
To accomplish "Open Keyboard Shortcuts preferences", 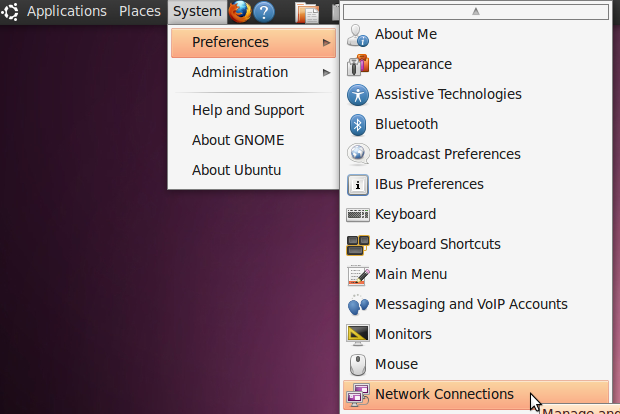I will 437,244.
